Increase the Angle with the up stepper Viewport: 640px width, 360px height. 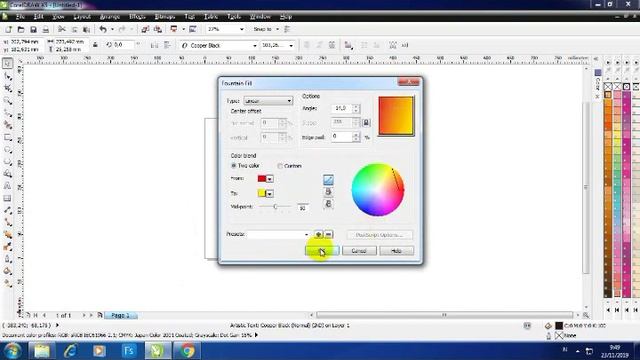point(356,106)
